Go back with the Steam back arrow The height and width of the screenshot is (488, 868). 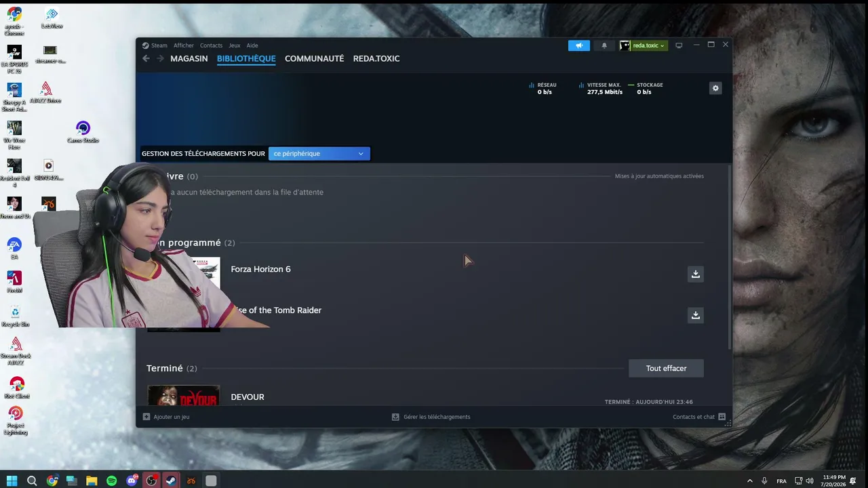(146, 59)
